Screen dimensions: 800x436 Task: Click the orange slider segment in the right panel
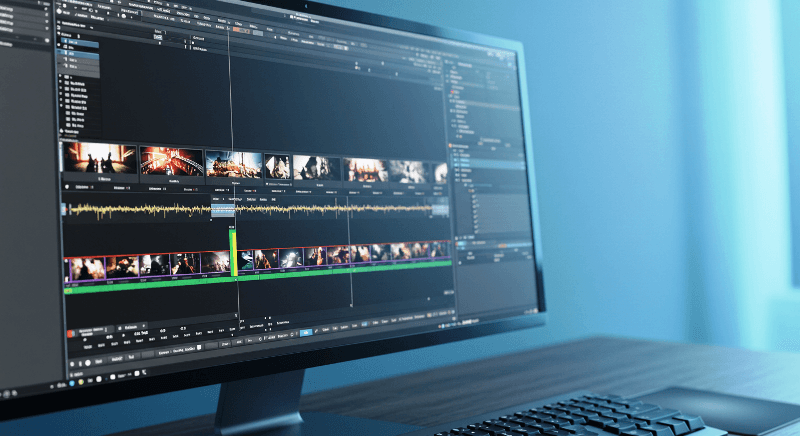tap(502, 246)
